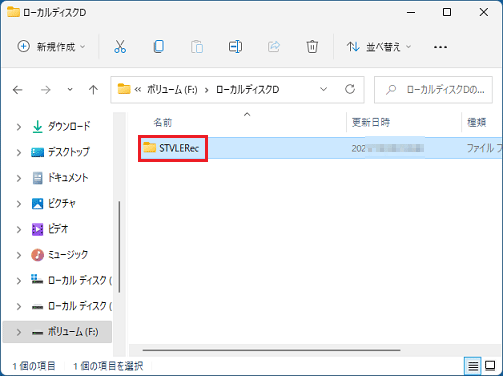Click the navigation pane vertical scrollbar

(119, 247)
